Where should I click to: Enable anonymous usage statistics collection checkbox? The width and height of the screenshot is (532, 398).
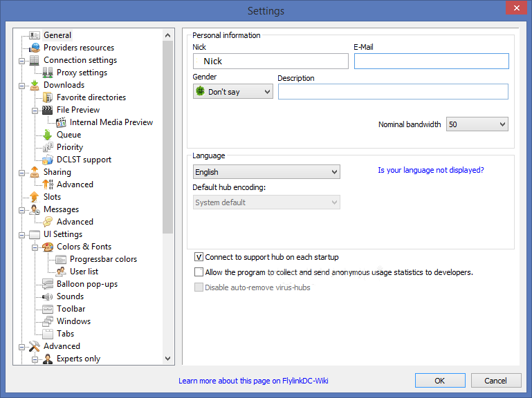(x=199, y=272)
